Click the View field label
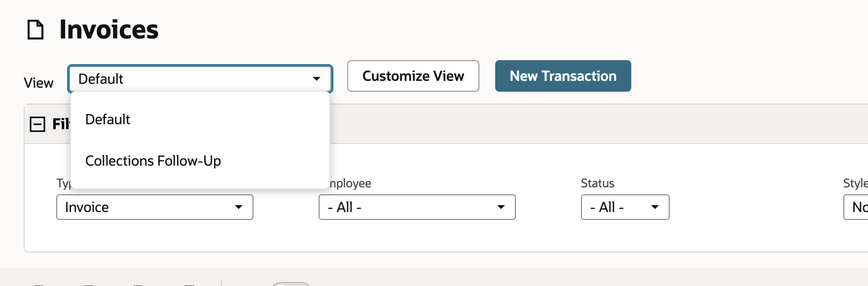This screenshot has height=286, width=868. [38, 83]
